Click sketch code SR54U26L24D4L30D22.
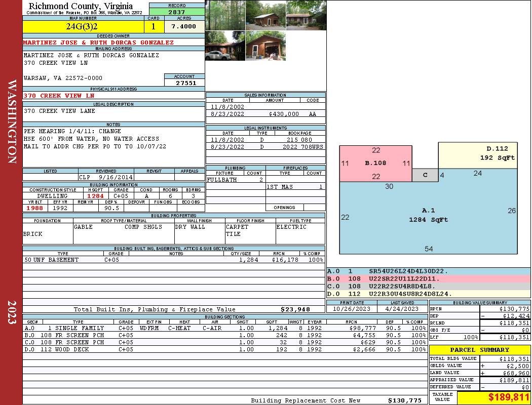 [408, 271]
